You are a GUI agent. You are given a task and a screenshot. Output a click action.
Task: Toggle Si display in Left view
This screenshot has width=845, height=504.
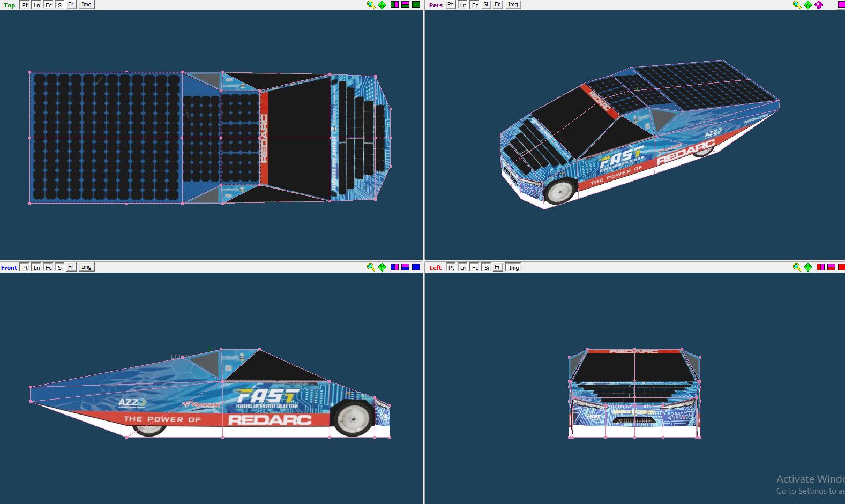tap(487, 267)
